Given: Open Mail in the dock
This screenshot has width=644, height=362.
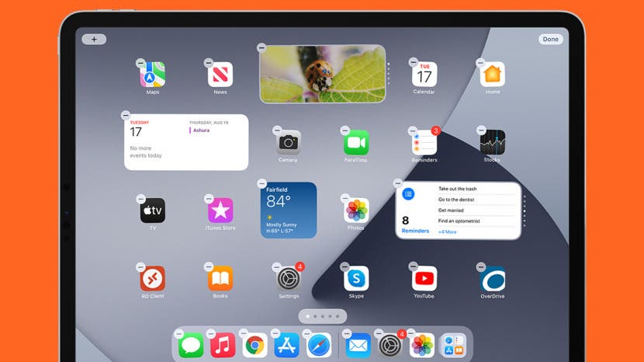Looking at the screenshot, I should (358, 345).
